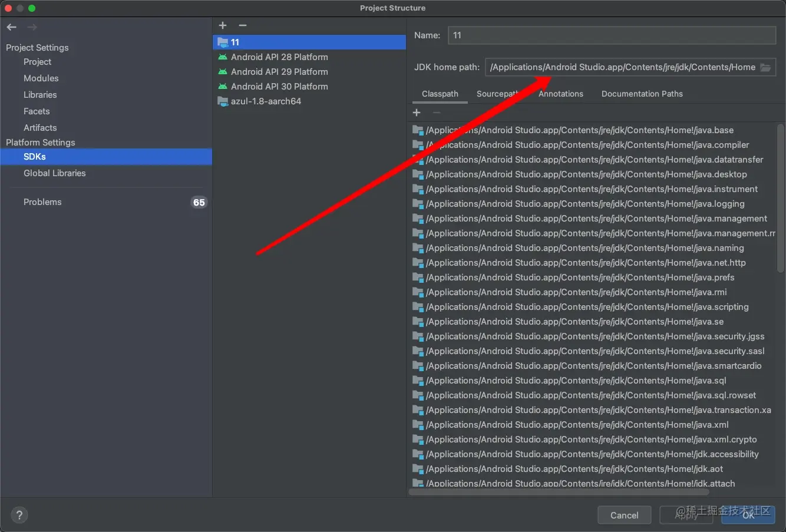786x532 pixels.
Task: Add classpath entry with plus icon
Action: click(417, 113)
